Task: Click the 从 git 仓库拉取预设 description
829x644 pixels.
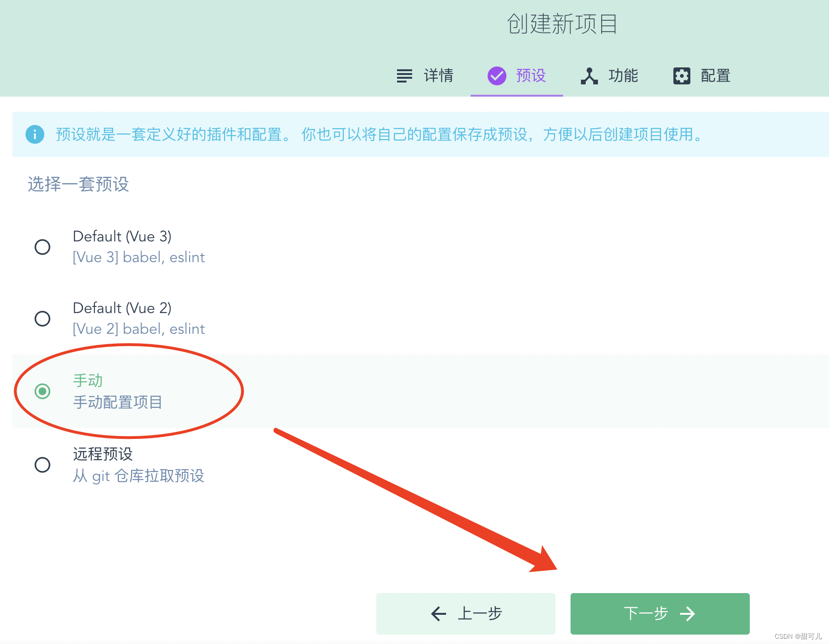Action: (x=139, y=476)
